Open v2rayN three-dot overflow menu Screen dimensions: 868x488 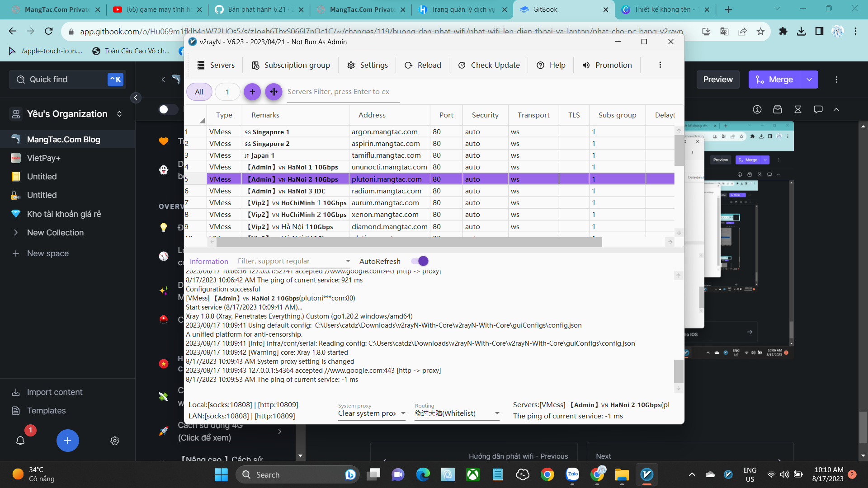660,65
